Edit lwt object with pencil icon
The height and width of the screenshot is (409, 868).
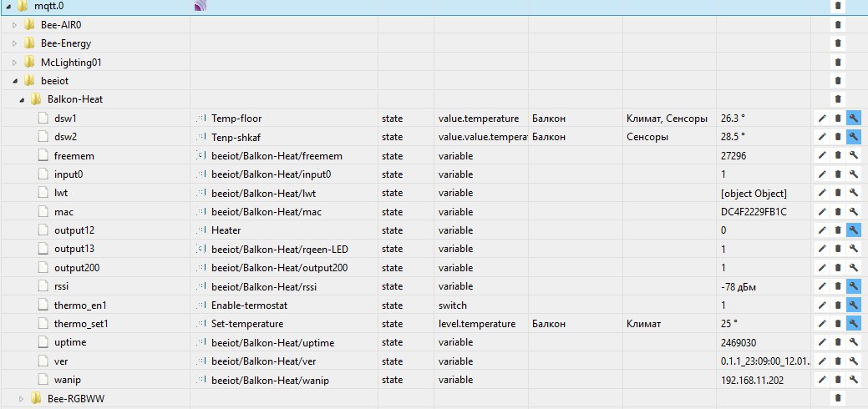coord(822,193)
